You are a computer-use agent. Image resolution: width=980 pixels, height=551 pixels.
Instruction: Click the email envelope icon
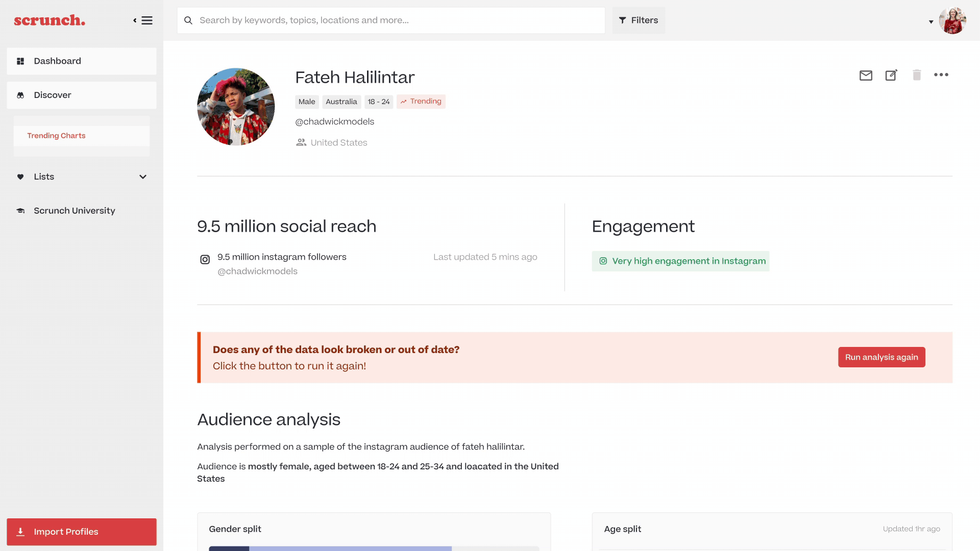[x=866, y=76]
